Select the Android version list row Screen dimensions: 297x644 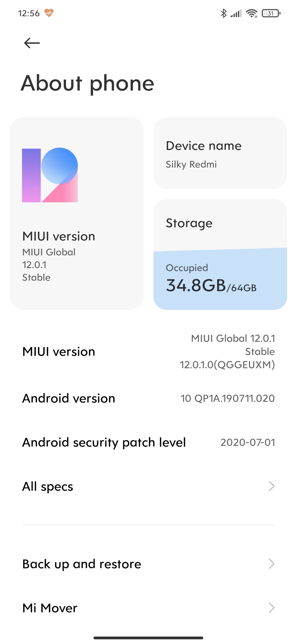point(148,398)
